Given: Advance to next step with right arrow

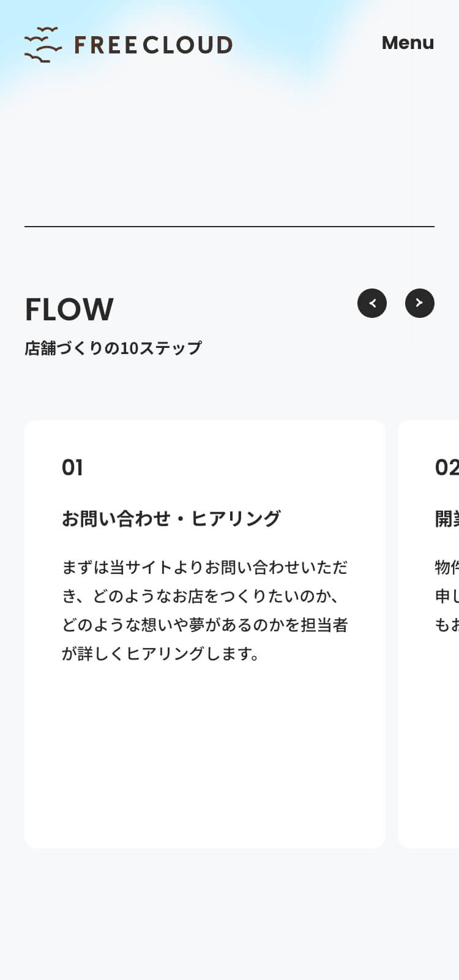Looking at the screenshot, I should 420,303.
